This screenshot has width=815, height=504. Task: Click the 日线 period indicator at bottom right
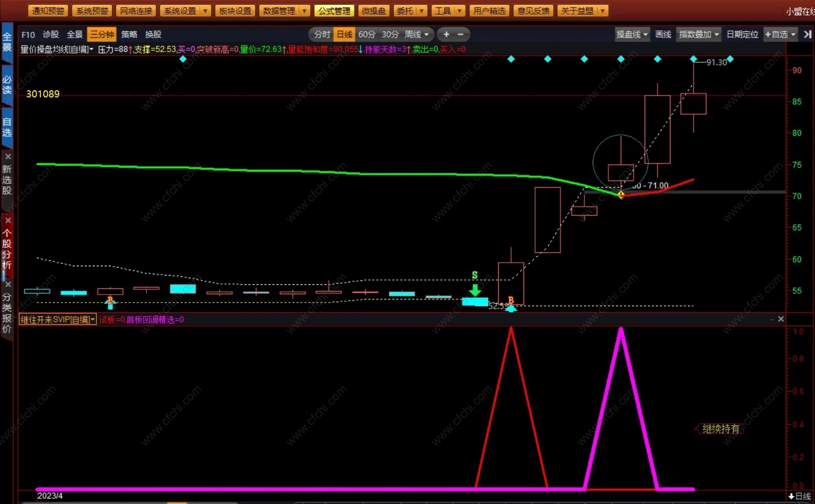pos(800,496)
